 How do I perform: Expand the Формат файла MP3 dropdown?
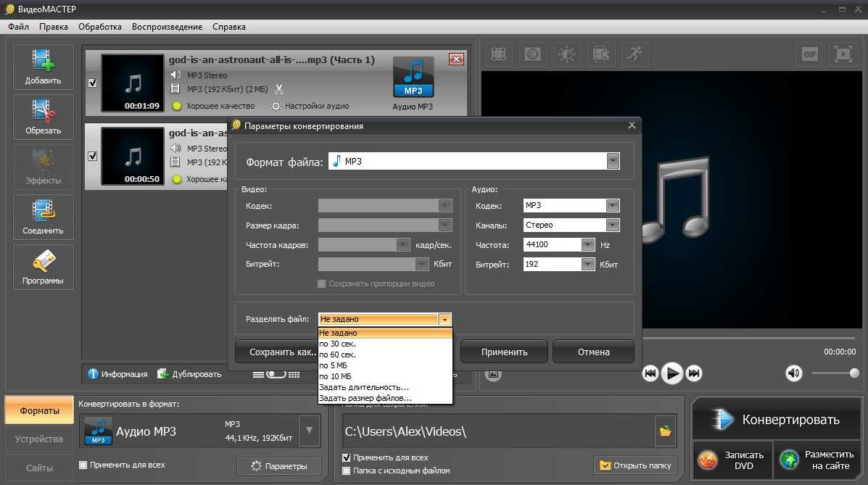pyautogui.click(x=613, y=161)
